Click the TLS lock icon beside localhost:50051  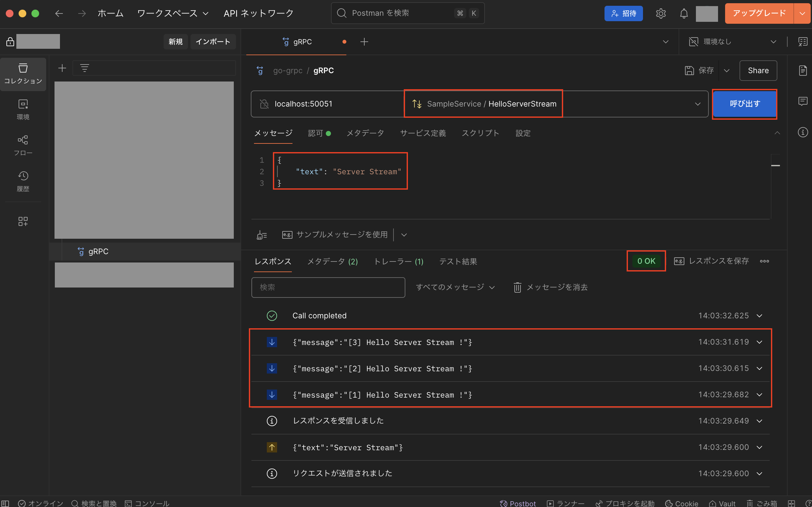pos(264,104)
